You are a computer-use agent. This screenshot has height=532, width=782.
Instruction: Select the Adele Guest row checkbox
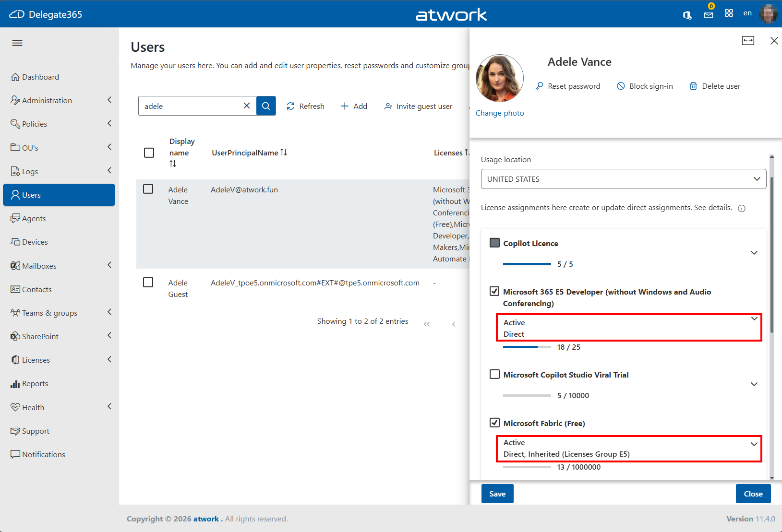[148, 282]
